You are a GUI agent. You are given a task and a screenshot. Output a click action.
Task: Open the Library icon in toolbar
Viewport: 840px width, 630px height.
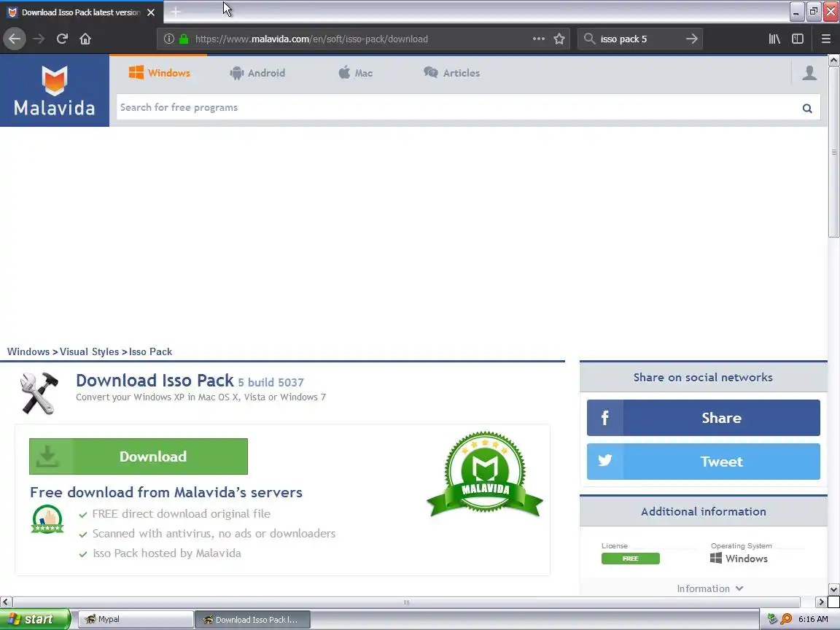774,39
